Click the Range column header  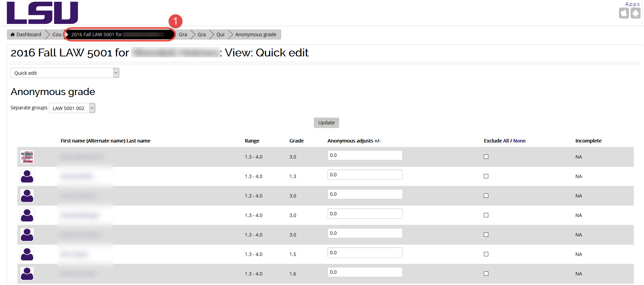(252, 141)
